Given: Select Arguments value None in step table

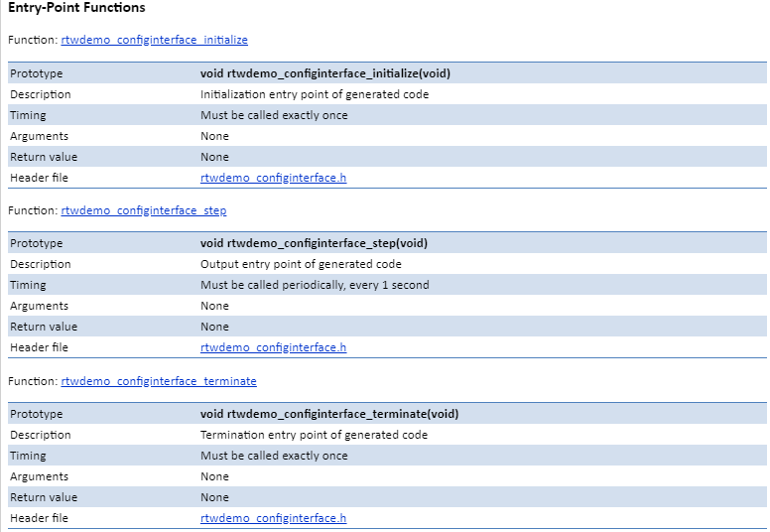Looking at the screenshot, I should tap(214, 306).
